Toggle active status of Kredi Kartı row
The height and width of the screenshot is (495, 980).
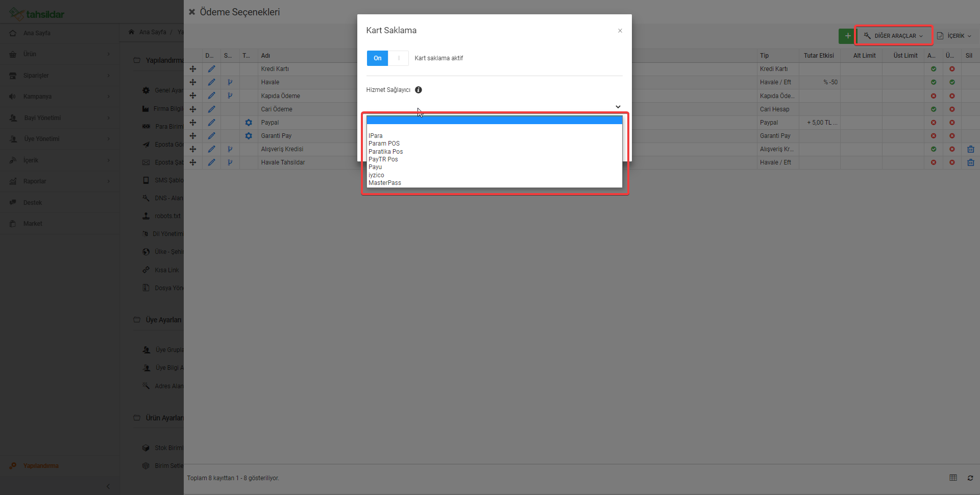coord(934,69)
